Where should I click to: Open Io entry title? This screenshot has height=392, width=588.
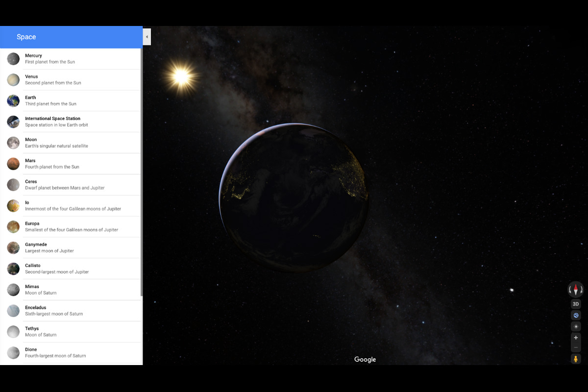27,202
